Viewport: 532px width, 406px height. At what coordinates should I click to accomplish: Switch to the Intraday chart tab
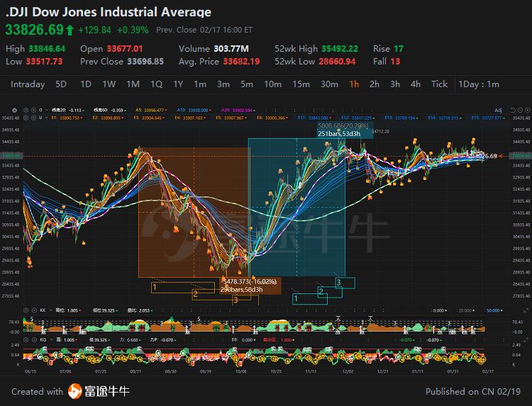(x=28, y=84)
